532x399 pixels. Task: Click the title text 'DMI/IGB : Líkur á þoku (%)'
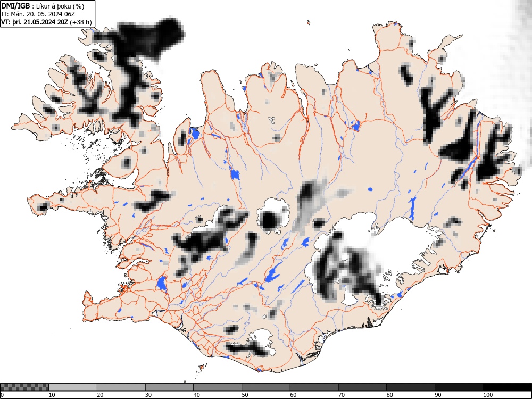coord(43,6)
